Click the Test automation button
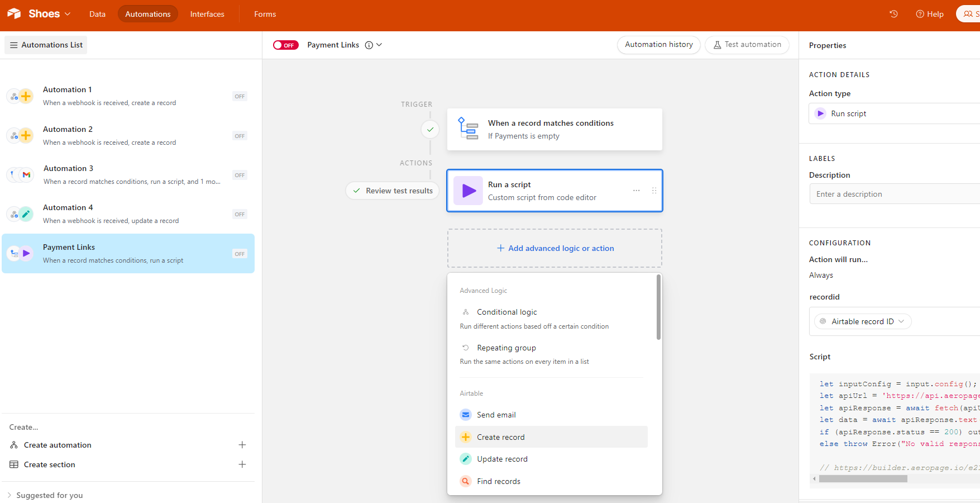The width and height of the screenshot is (980, 503). (747, 45)
